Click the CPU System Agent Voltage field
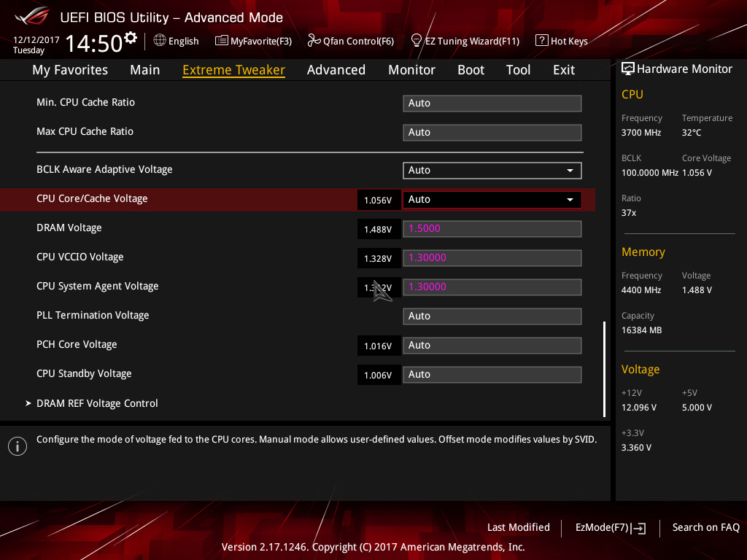Viewport: 747px width, 560px height. [x=492, y=287]
